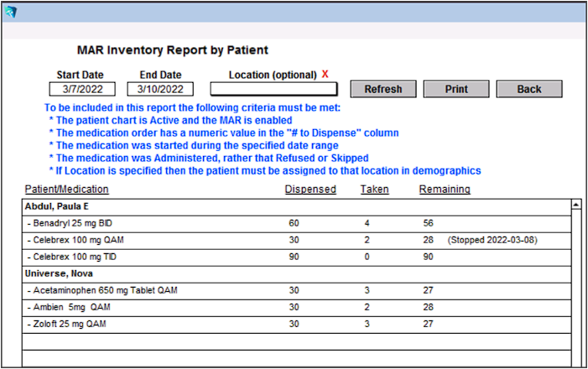Focus the End Date field
This screenshot has height=369, width=588.
point(160,89)
